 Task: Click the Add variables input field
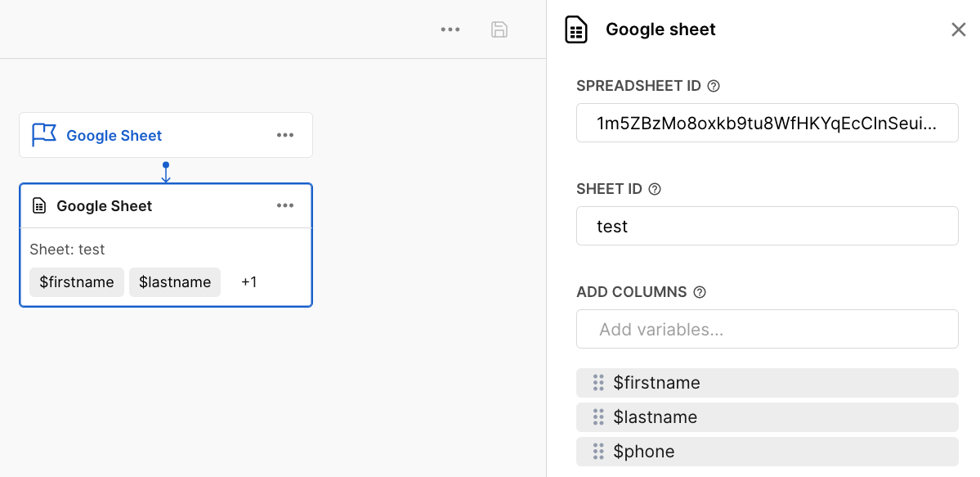coord(767,329)
